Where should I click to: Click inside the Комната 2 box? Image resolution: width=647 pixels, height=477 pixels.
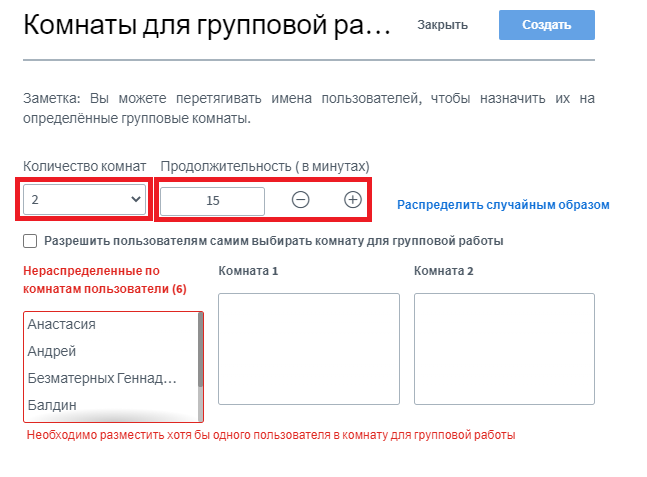pos(504,348)
